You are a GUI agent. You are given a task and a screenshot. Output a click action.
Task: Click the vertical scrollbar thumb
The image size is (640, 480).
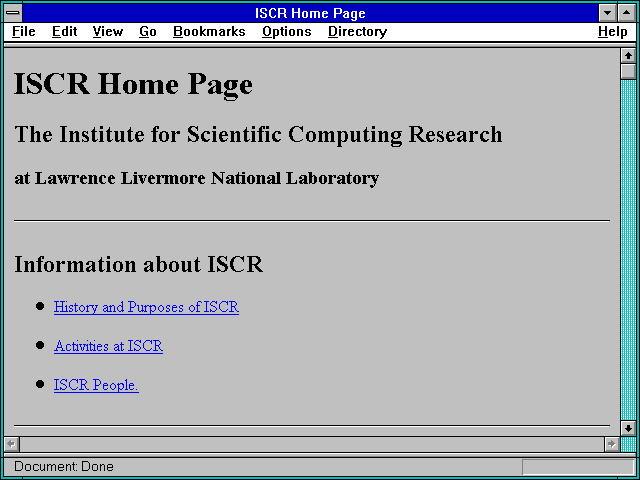(x=628, y=71)
